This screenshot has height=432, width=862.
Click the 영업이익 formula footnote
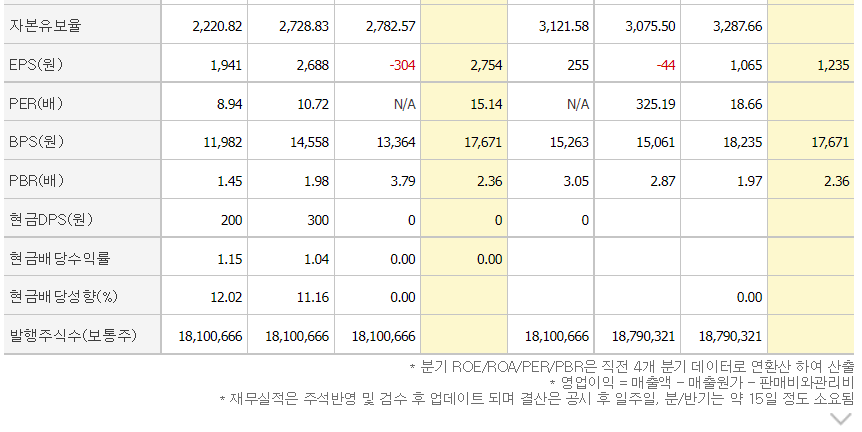click(x=702, y=383)
